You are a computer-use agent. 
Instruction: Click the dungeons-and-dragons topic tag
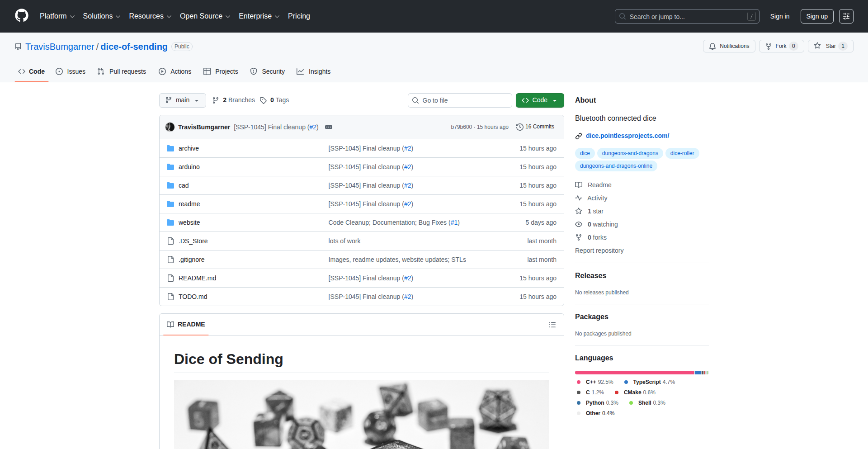630,153
